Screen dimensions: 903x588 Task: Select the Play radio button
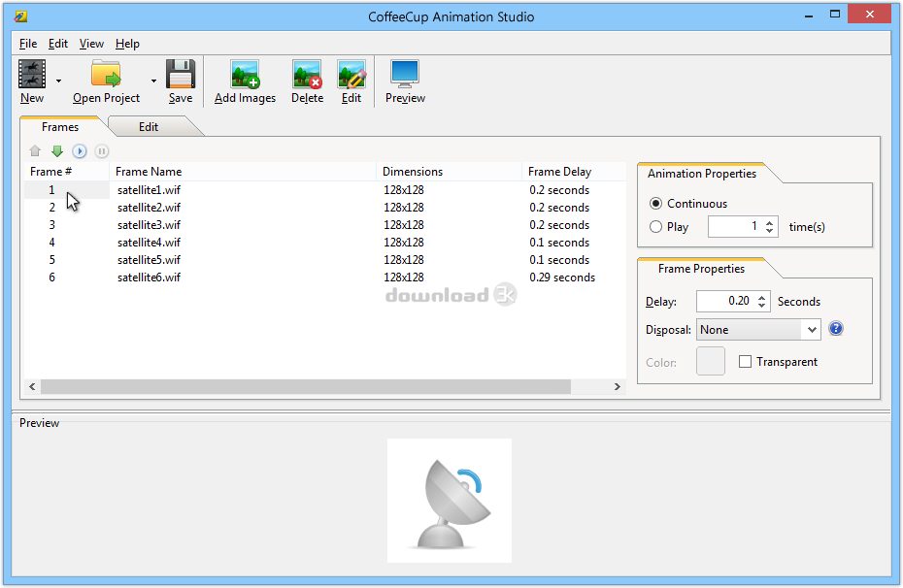point(655,227)
